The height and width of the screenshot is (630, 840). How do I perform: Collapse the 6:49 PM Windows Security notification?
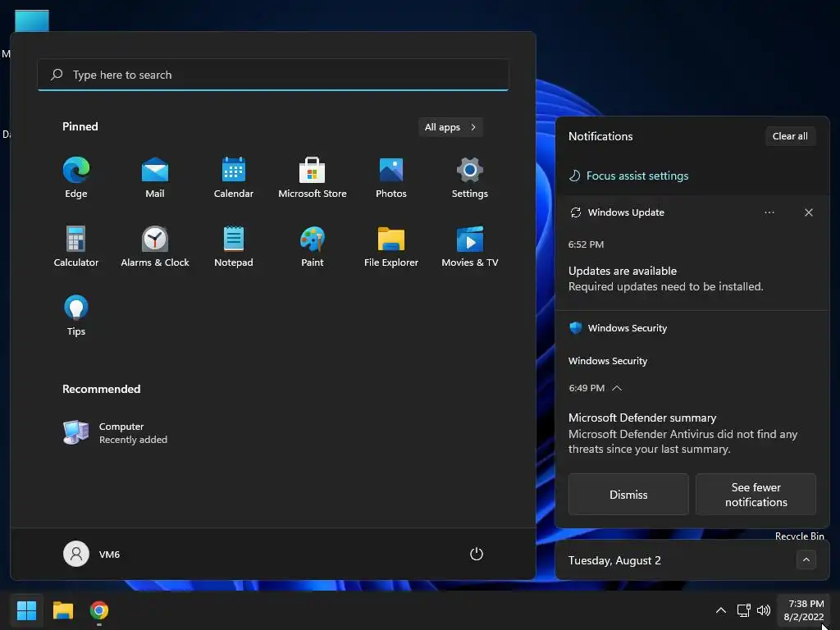pos(617,388)
